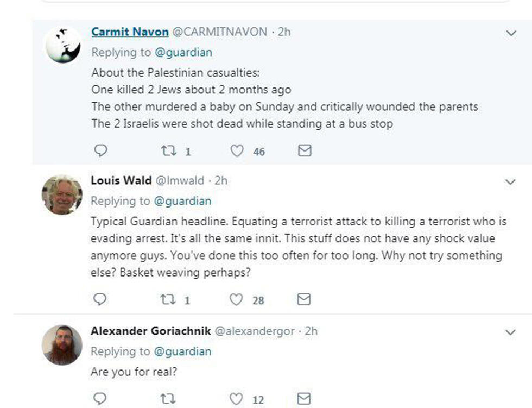
Task: Message Louis Wald's tweet with envelope icon
Action: (305, 299)
